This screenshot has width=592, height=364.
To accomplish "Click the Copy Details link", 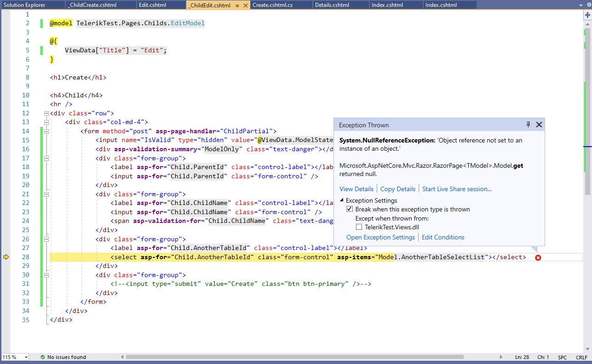I will coord(398,189).
